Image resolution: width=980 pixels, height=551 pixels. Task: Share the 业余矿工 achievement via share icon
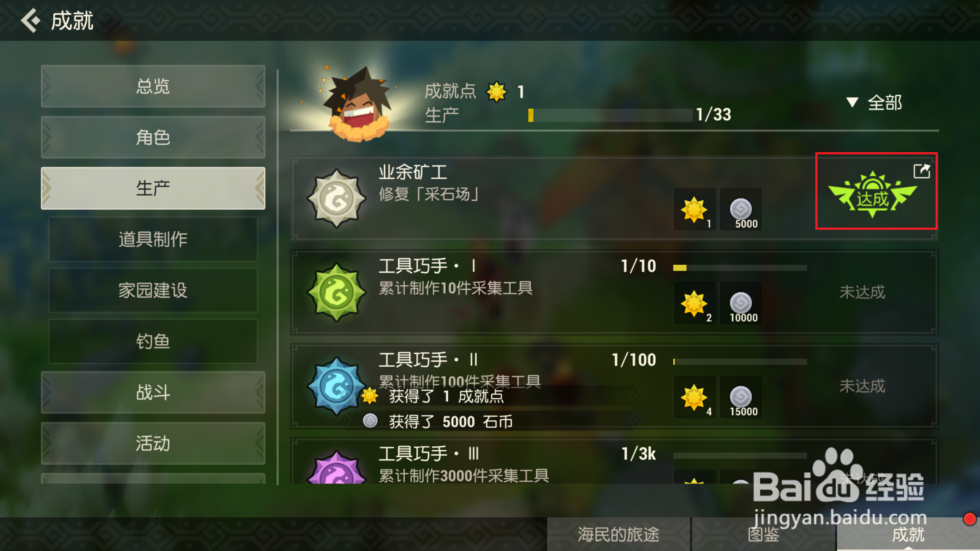click(x=921, y=171)
